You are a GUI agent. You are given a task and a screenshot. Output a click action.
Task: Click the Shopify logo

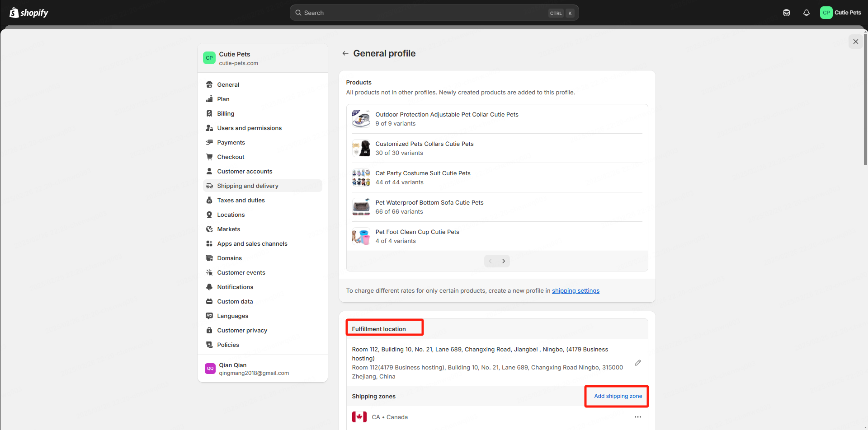click(x=29, y=13)
